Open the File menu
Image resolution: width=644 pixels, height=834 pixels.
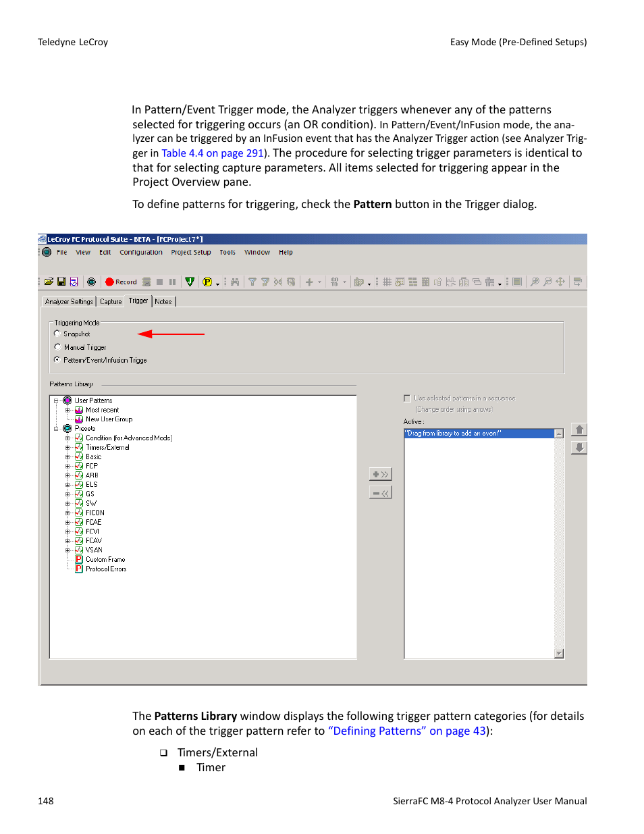tap(62, 253)
